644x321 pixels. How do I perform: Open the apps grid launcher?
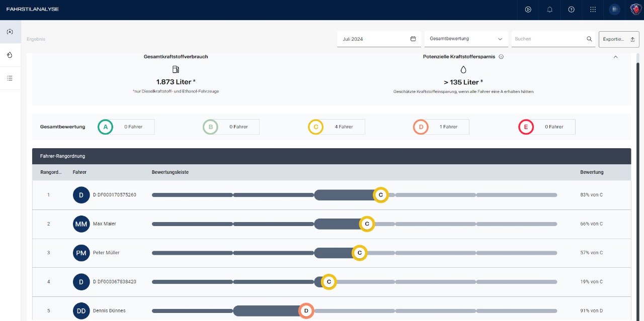click(x=593, y=10)
